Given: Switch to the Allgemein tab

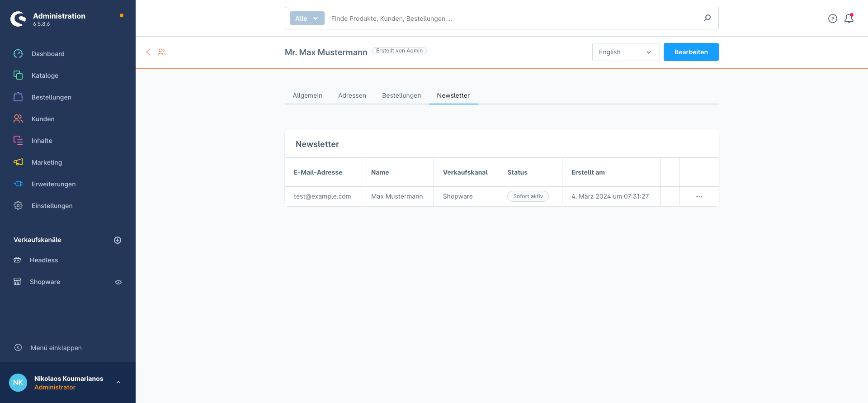Looking at the screenshot, I should [x=307, y=95].
